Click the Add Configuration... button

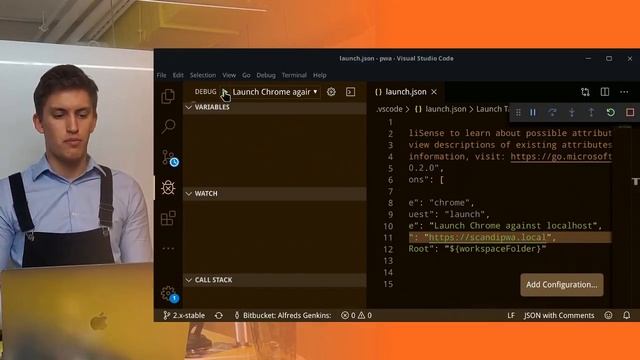tap(562, 284)
